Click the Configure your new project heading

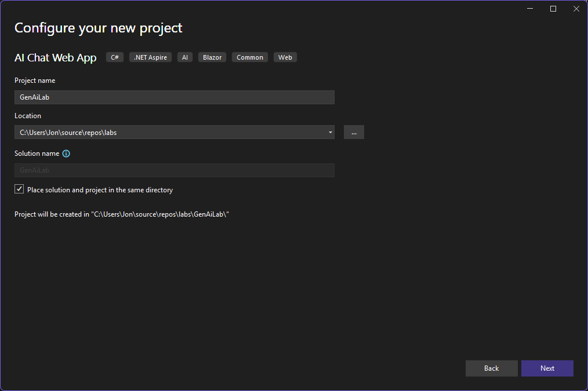point(99,28)
